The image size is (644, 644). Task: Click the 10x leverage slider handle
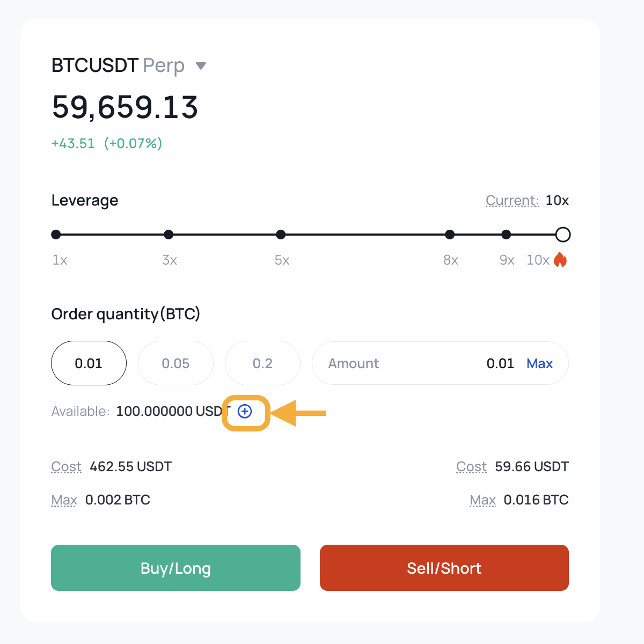tap(562, 235)
